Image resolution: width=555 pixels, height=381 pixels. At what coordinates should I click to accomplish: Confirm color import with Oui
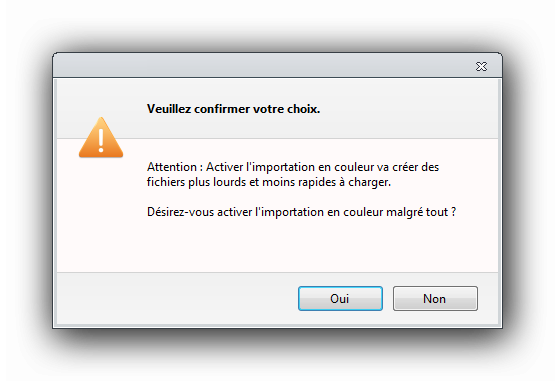click(x=340, y=298)
